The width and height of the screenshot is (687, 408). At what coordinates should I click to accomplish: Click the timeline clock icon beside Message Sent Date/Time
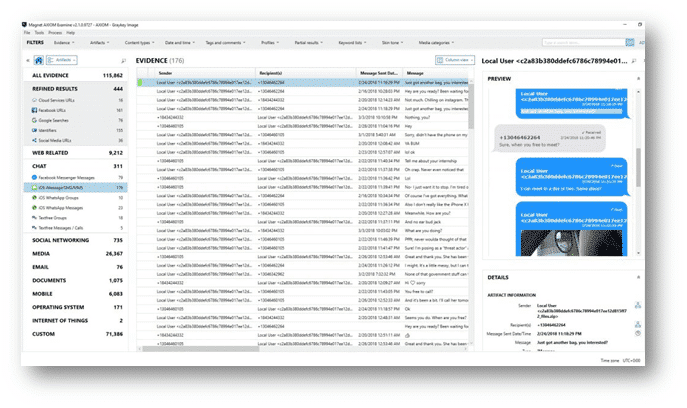click(637, 333)
